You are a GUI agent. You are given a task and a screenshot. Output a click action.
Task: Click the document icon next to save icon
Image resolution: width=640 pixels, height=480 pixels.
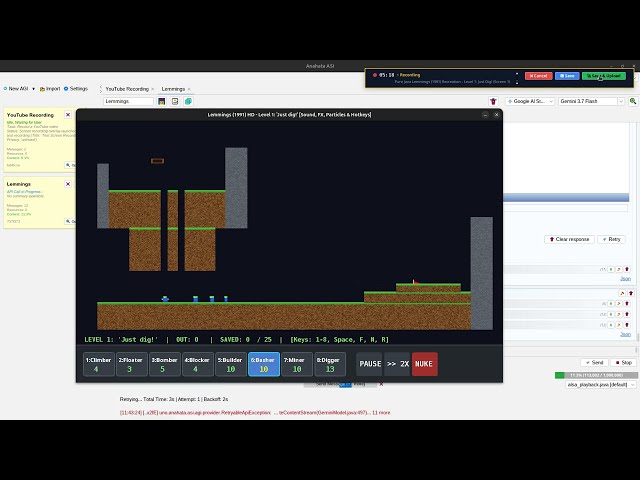175,101
